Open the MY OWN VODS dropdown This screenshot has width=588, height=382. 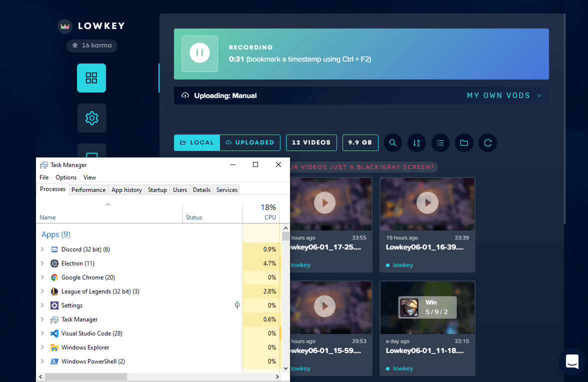(504, 95)
